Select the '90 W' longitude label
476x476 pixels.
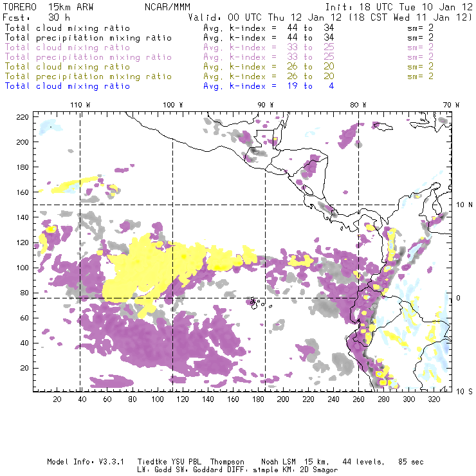click(x=266, y=105)
